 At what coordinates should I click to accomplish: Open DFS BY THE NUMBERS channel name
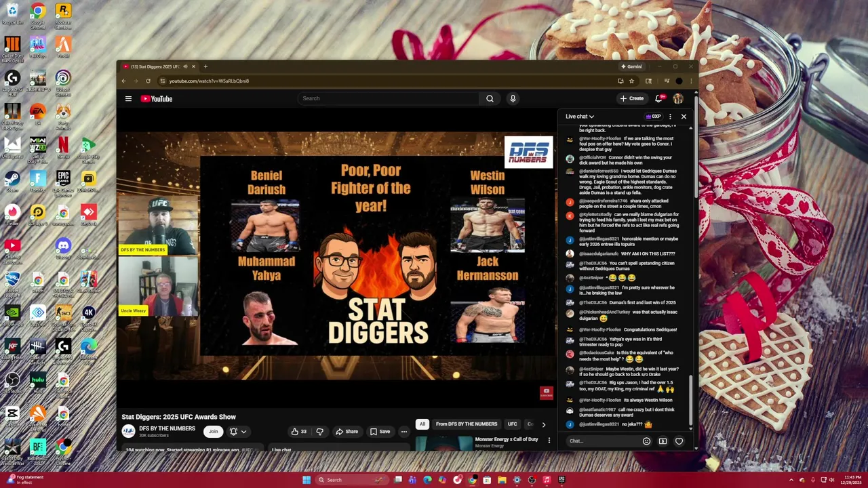[167, 428]
